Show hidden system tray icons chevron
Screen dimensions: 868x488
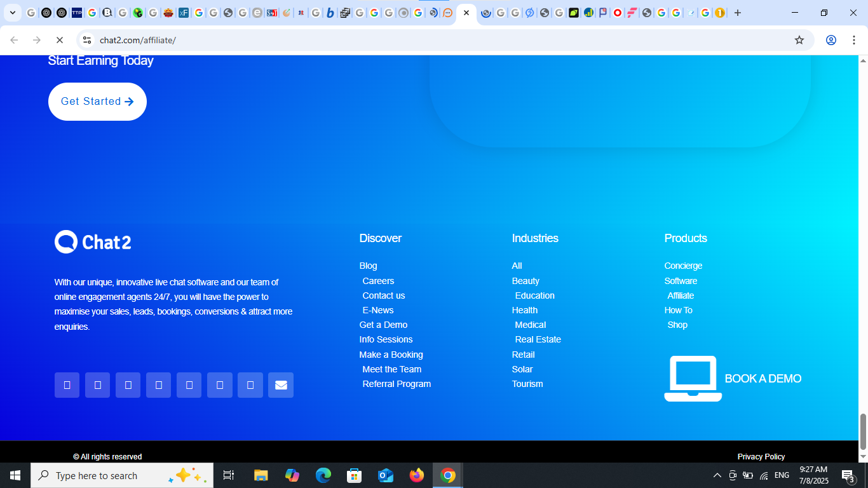(717, 475)
